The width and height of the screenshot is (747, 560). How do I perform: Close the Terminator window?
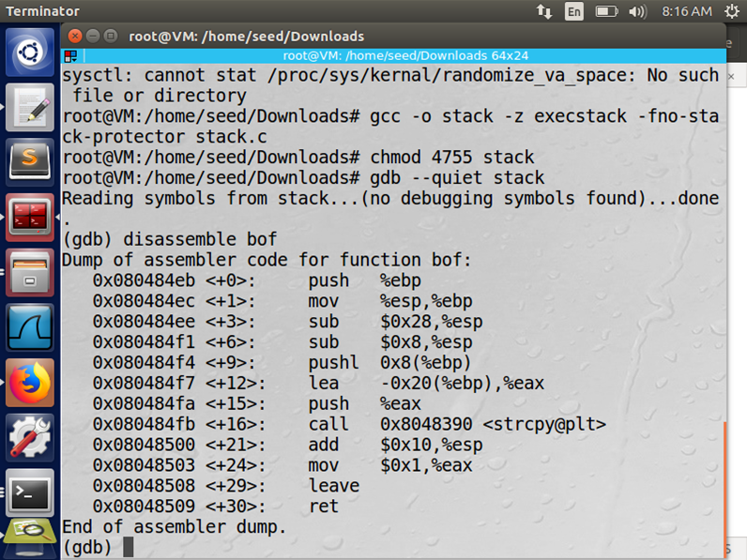[x=75, y=37]
